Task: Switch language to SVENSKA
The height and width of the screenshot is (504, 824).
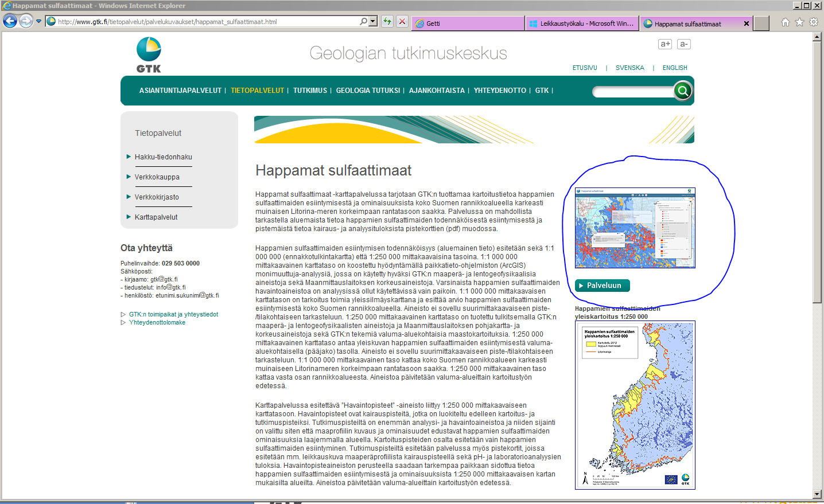Action: (630, 68)
